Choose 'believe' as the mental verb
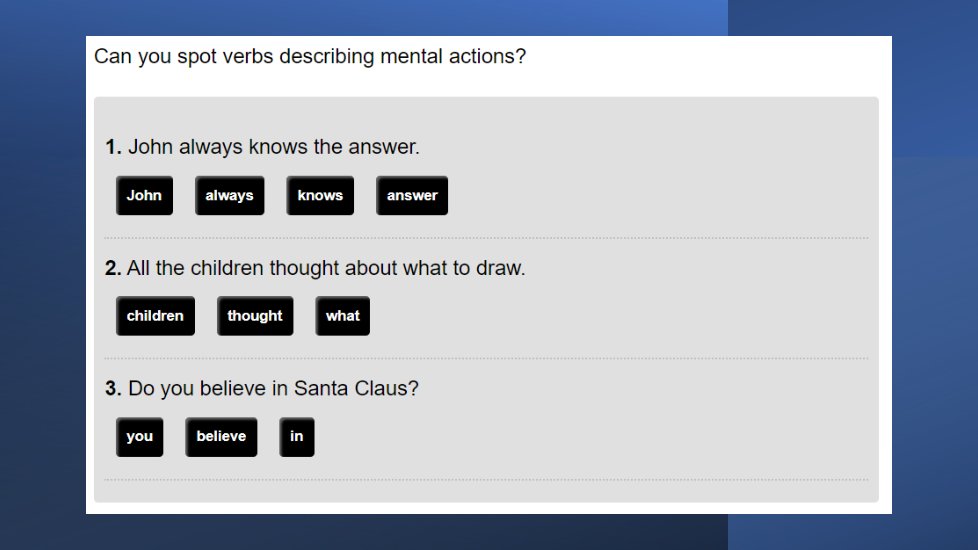 pyautogui.click(x=221, y=437)
